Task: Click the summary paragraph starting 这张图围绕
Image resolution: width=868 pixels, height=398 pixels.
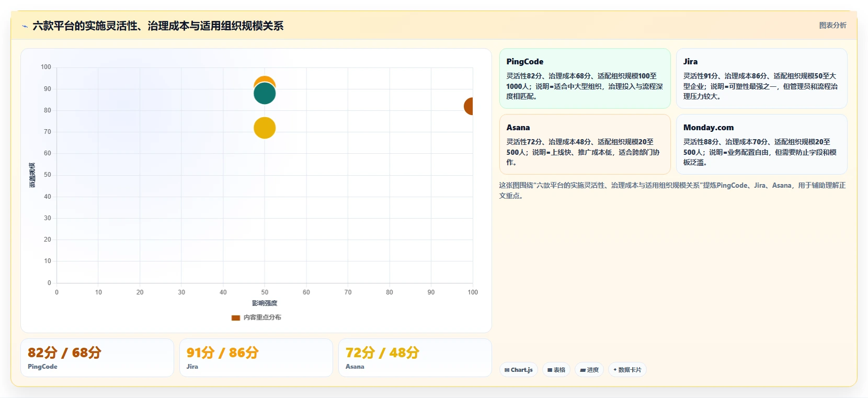Action: (672, 190)
